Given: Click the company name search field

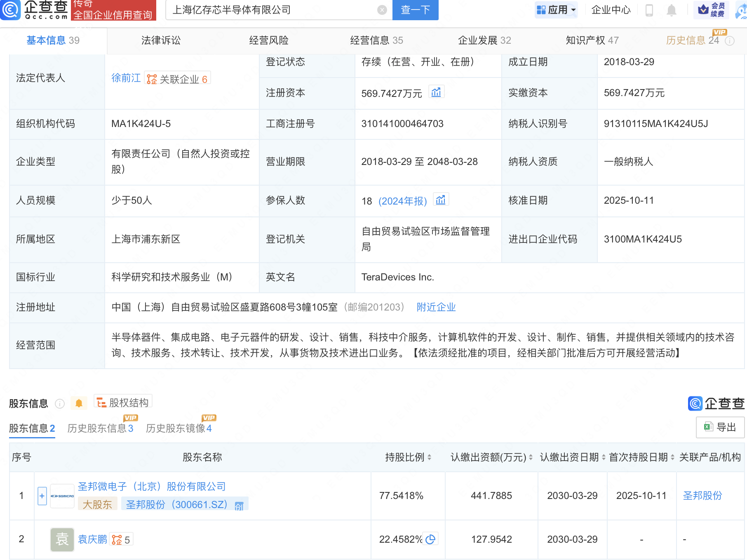Looking at the screenshot, I should point(272,10).
